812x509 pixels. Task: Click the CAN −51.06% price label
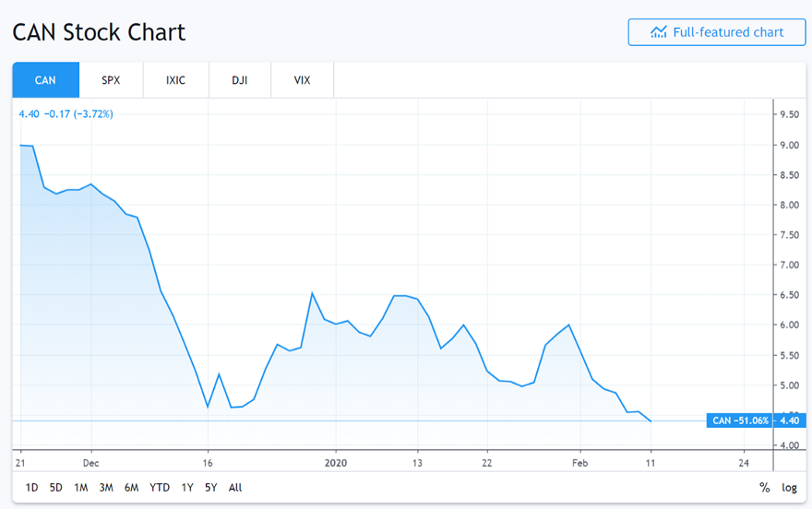pyautogui.click(x=741, y=420)
